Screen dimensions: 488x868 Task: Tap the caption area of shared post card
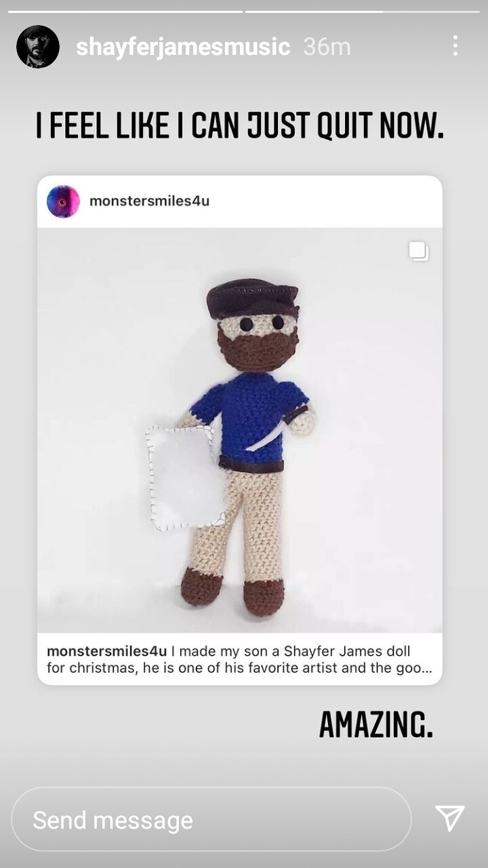pyautogui.click(x=240, y=658)
